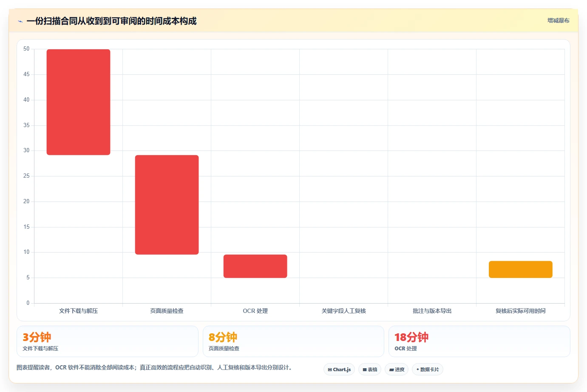
Task: Click the 文件下载与解压 caption under 3分钟
Action: point(40,349)
